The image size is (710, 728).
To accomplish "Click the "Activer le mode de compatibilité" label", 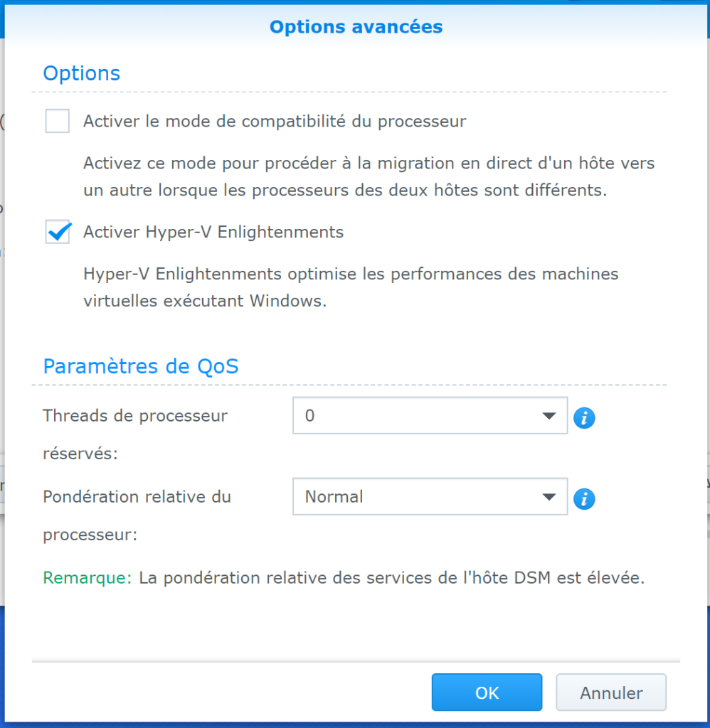I will click(x=275, y=122).
